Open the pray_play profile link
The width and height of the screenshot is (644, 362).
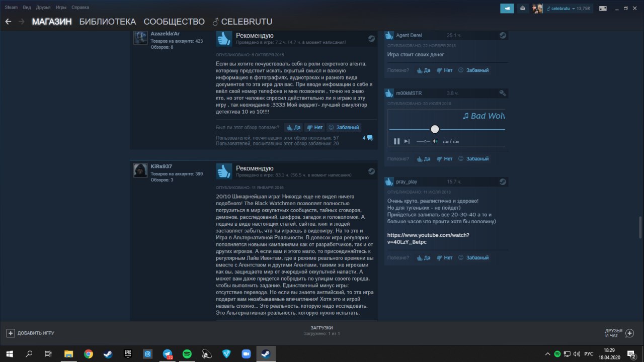[407, 182]
